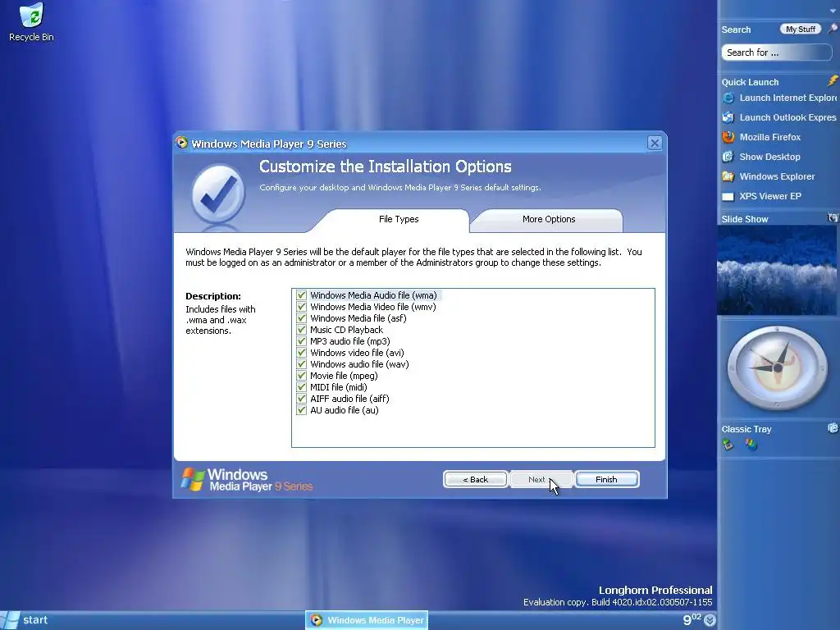Uncheck Music CD Playback

302,330
